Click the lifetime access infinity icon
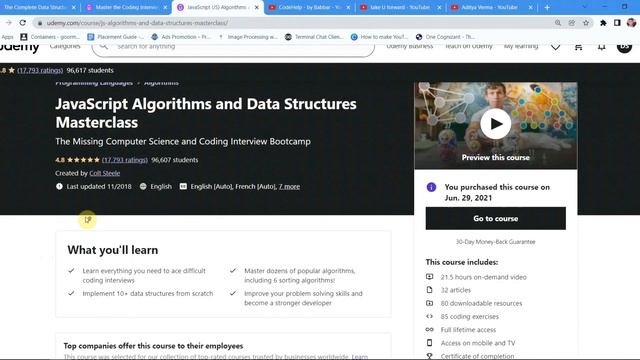The width and height of the screenshot is (640, 360). pyautogui.click(x=429, y=329)
